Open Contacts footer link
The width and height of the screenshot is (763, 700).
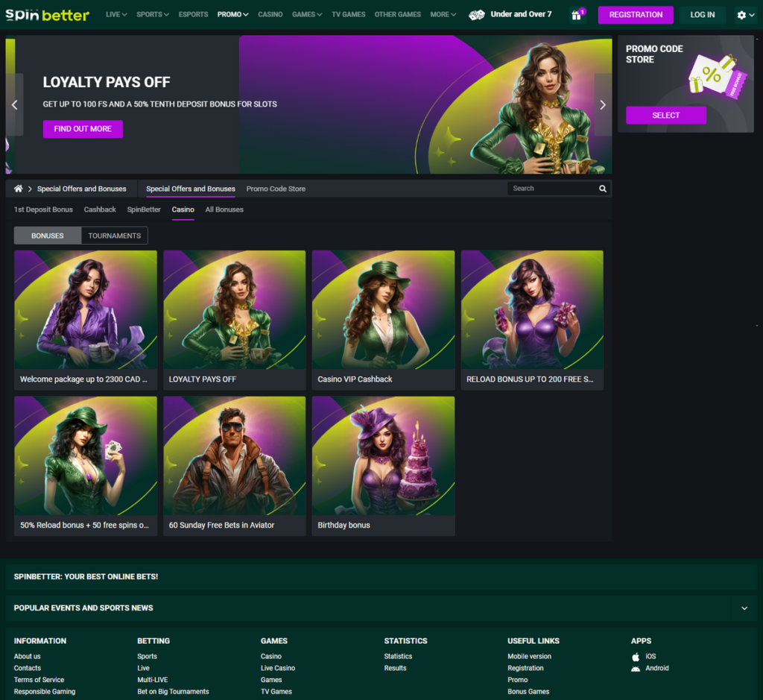click(28, 669)
